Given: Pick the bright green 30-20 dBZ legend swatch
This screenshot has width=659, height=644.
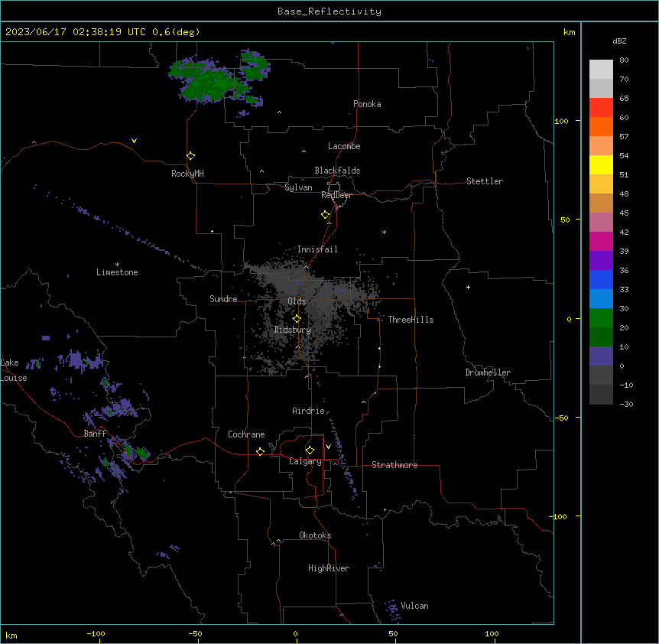Looking at the screenshot, I should [601, 318].
